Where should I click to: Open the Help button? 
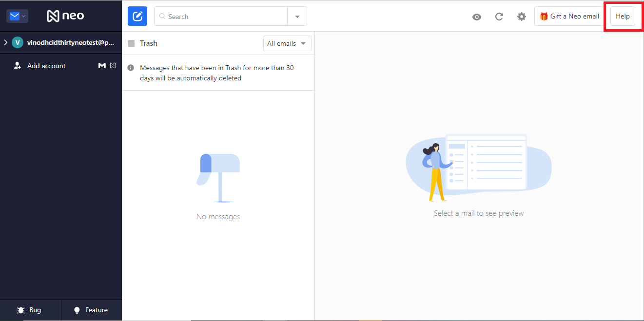pos(623,16)
